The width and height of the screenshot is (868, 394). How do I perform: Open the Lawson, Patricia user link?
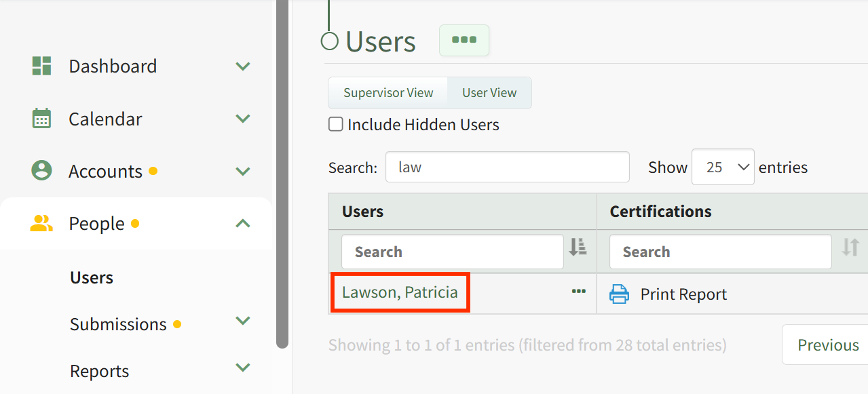pyautogui.click(x=400, y=292)
